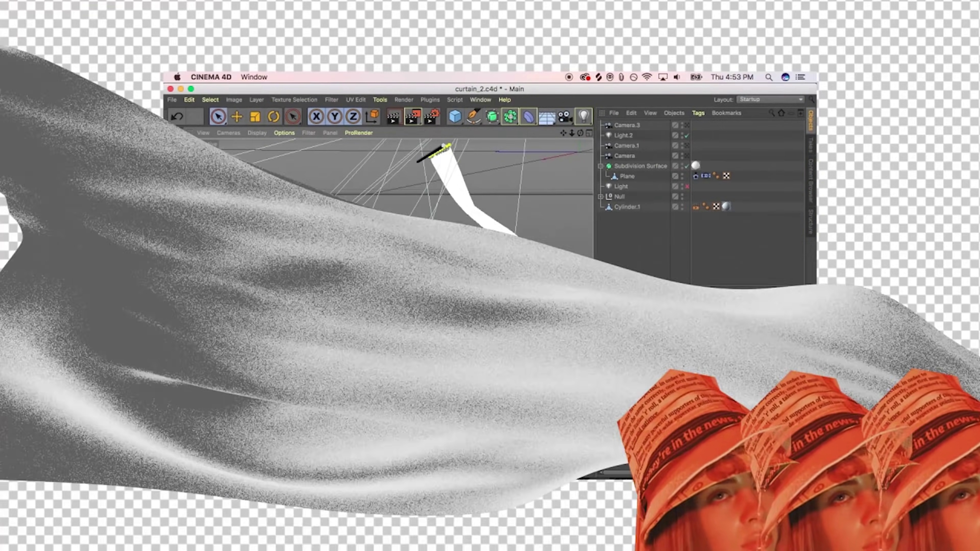Select the Rotate tool

tap(274, 117)
